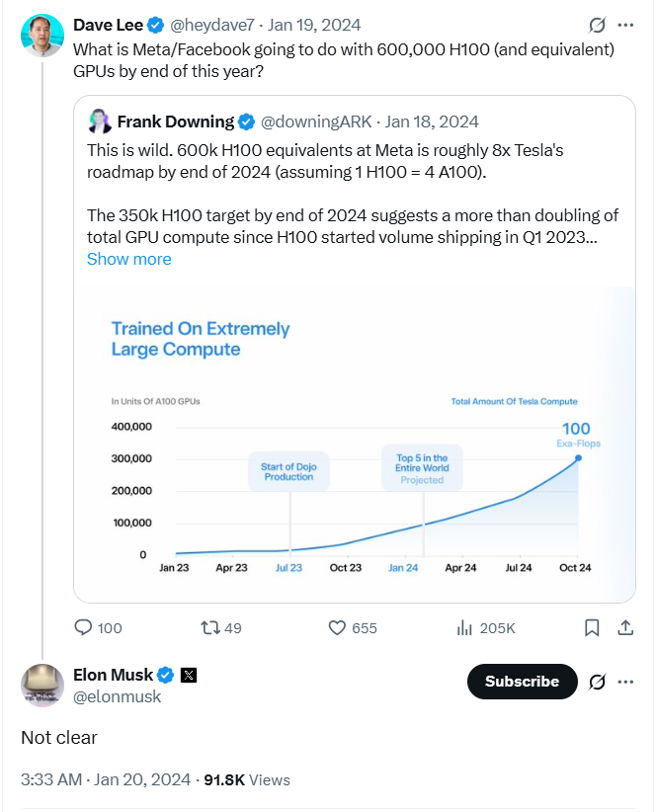656x812 pixels.
Task: Click Grok icon beside Subscribe button
Action: coord(597,682)
